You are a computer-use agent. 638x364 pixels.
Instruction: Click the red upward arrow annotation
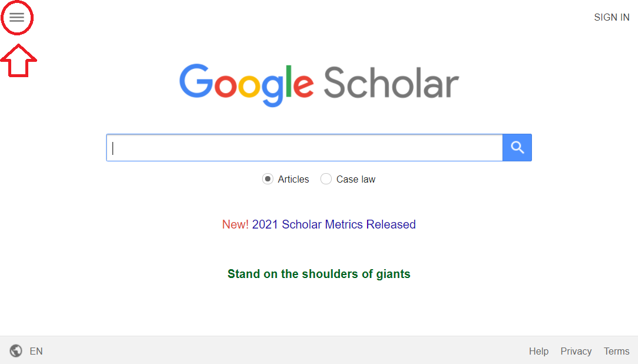18,61
